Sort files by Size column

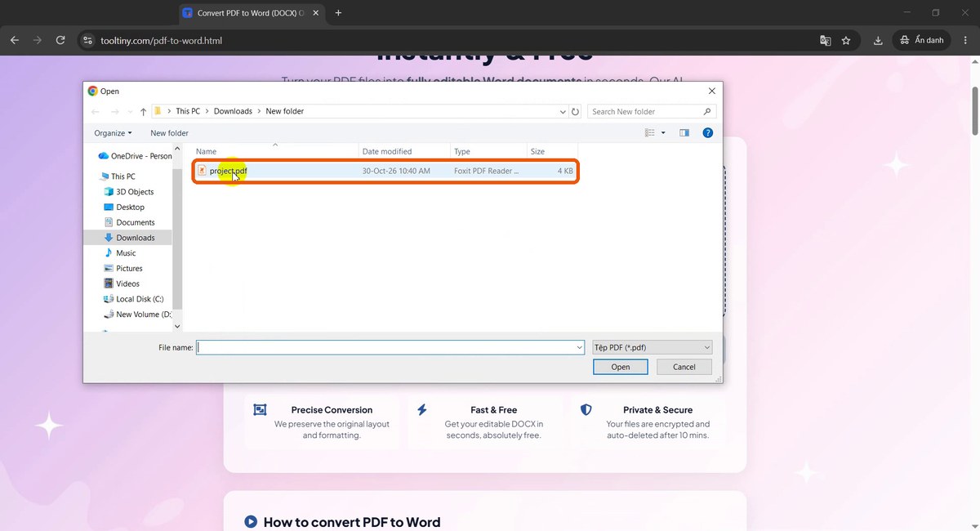tap(552, 151)
